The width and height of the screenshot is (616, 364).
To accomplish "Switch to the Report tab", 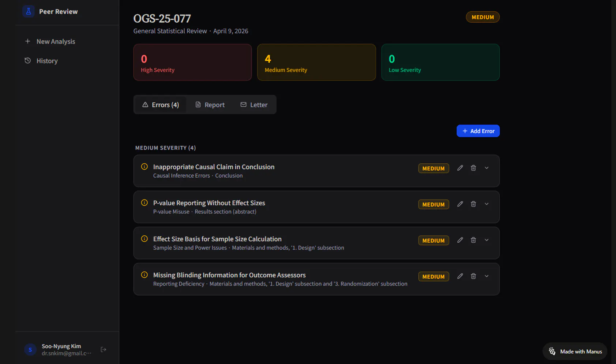I will 210,105.
